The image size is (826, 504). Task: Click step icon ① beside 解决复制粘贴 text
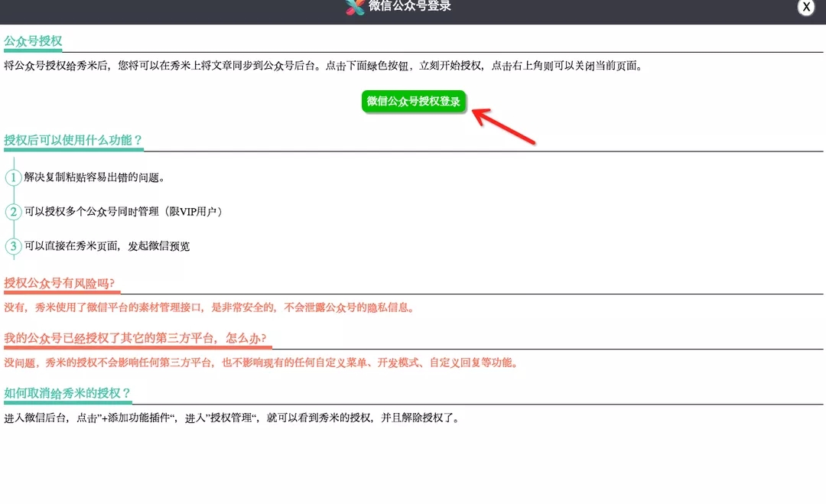[12, 177]
